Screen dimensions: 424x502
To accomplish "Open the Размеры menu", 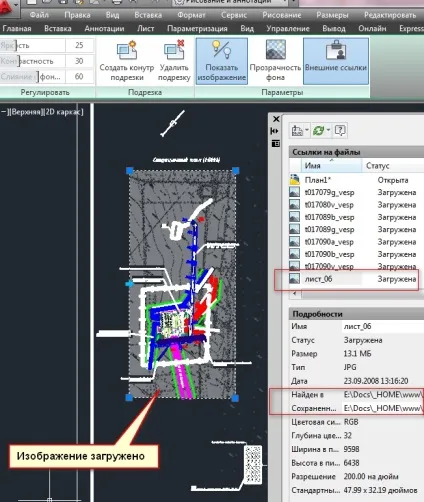I will pyautogui.click(x=332, y=15).
